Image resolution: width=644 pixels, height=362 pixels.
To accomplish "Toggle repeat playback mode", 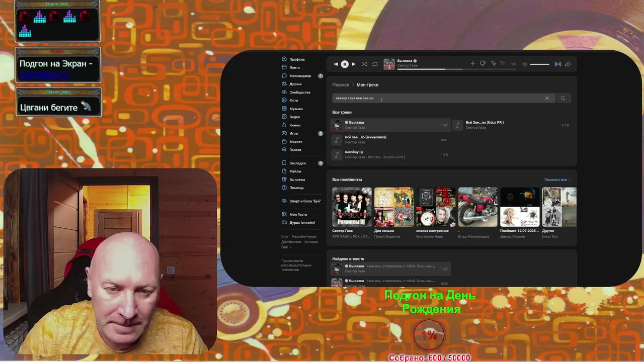I will 375,64.
